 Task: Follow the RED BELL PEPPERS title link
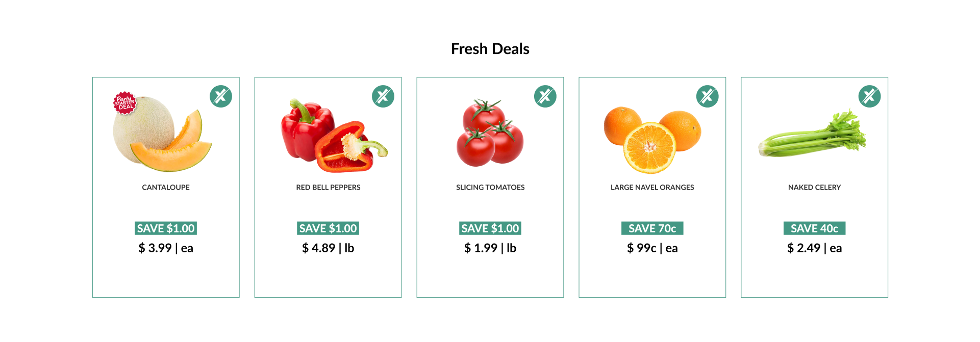(328, 188)
